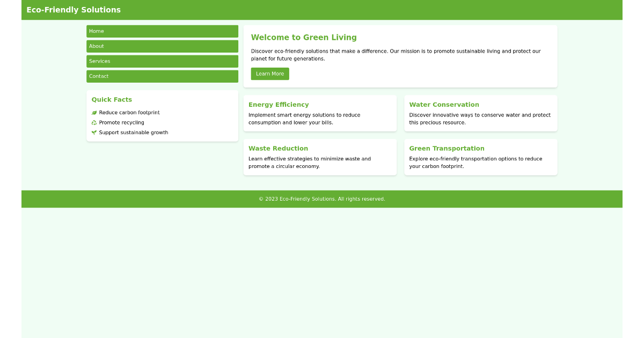Click the Reduce carbon footprint list item

point(129,112)
